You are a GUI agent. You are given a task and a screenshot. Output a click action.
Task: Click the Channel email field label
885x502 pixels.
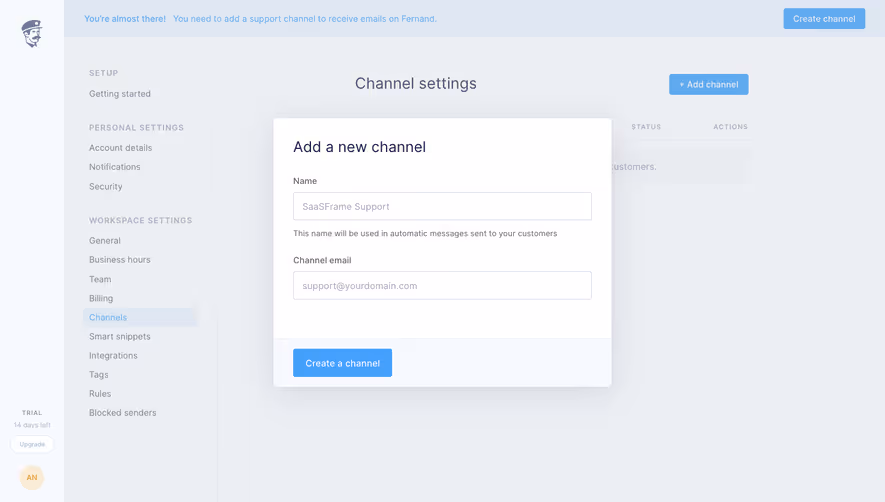pyautogui.click(x=322, y=260)
